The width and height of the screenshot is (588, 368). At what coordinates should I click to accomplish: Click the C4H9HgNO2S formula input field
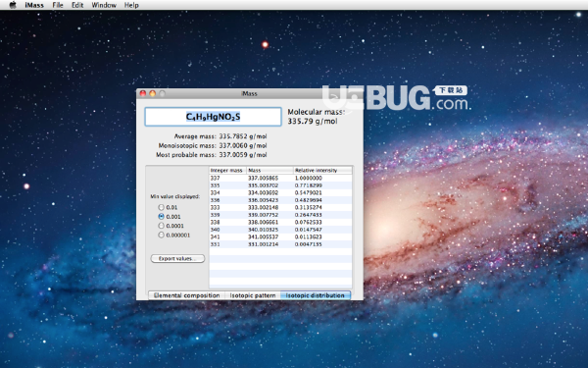[x=213, y=117]
